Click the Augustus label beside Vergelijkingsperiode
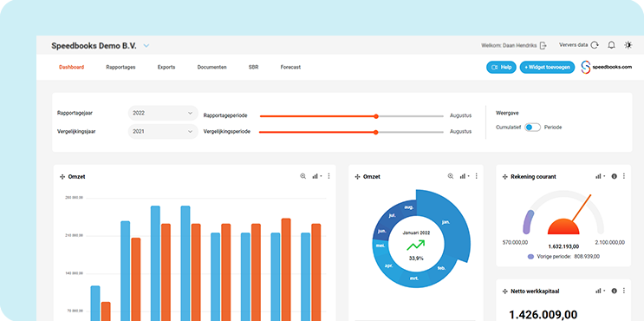This screenshot has width=644, height=321. coord(460,132)
